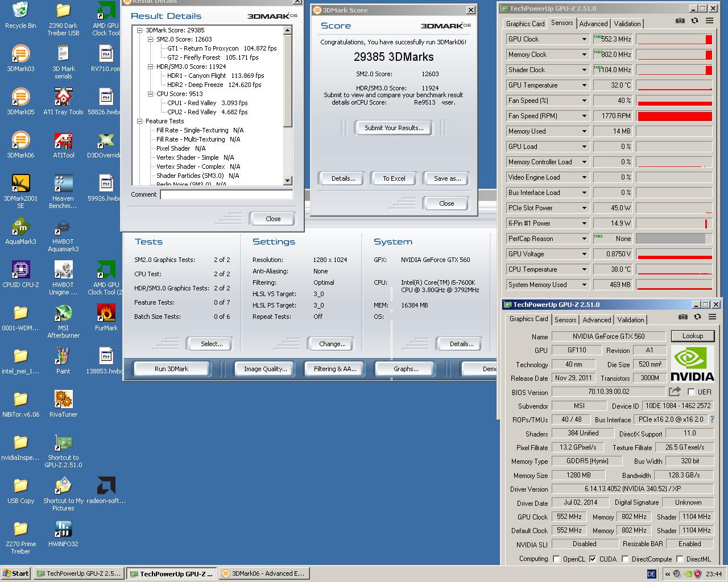
Task: Click the Comment input field
Action: 226,194
